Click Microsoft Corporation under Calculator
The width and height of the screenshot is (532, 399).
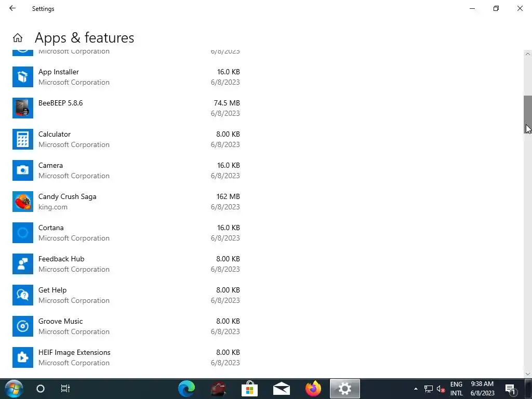(74, 144)
